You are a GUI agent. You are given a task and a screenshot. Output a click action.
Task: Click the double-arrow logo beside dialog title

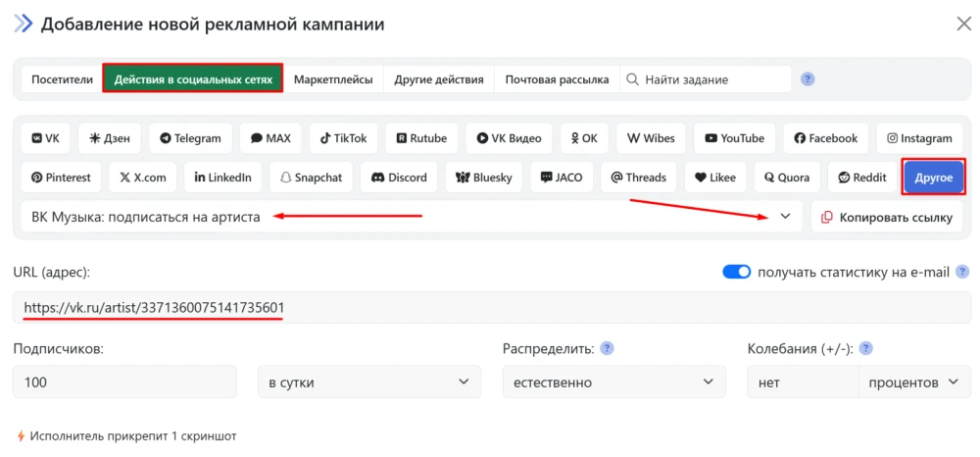point(24,25)
